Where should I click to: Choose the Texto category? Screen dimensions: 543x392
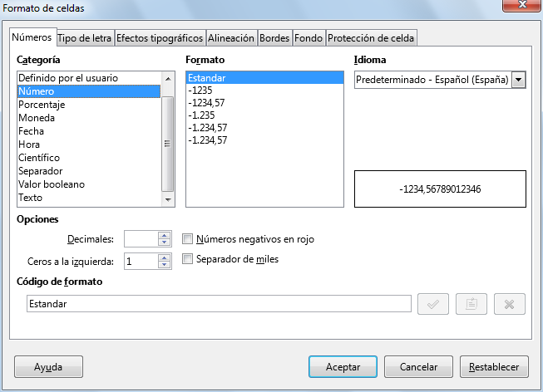(89, 198)
